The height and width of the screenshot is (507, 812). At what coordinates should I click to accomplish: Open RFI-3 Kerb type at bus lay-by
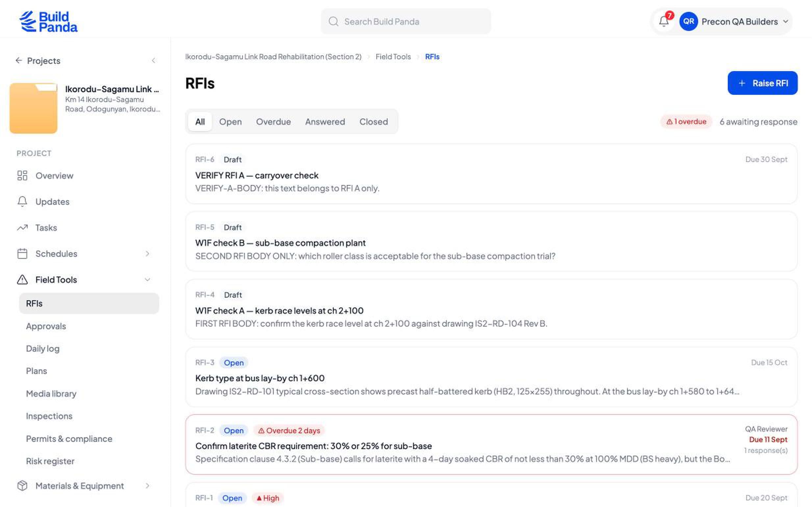[491, 377]
